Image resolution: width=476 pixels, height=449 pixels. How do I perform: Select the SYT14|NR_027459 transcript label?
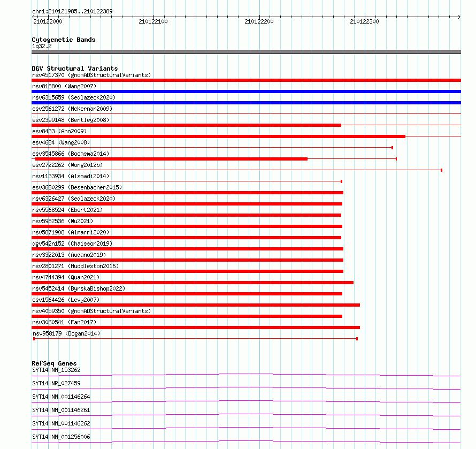point(56,383)
